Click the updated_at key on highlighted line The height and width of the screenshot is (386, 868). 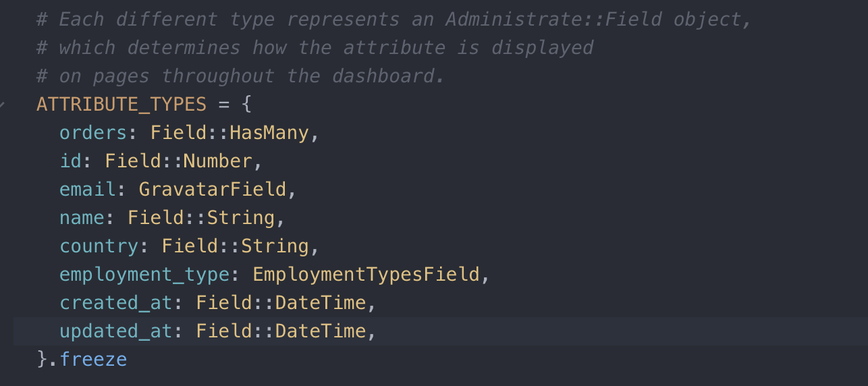coord(116,331)
